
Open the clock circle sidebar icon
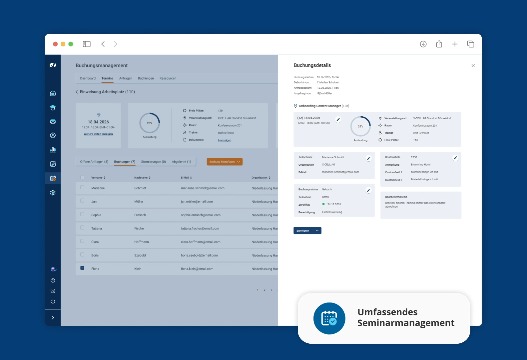point(53,135)
